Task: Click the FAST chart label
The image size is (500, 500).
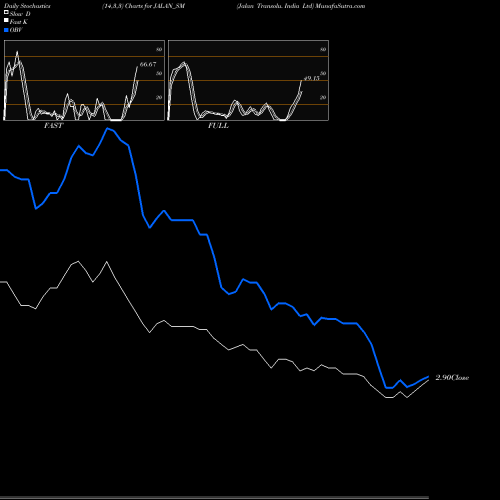Action: click(53, 126)
